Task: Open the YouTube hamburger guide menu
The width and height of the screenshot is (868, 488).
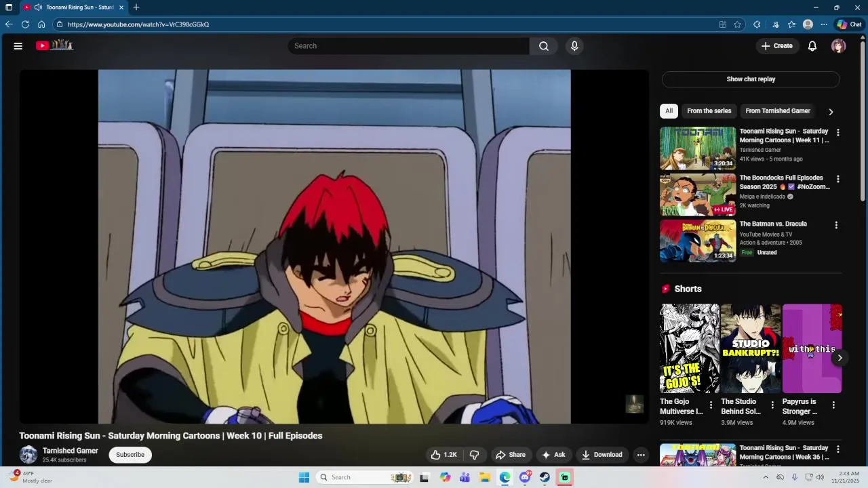Action: point(18,46)
